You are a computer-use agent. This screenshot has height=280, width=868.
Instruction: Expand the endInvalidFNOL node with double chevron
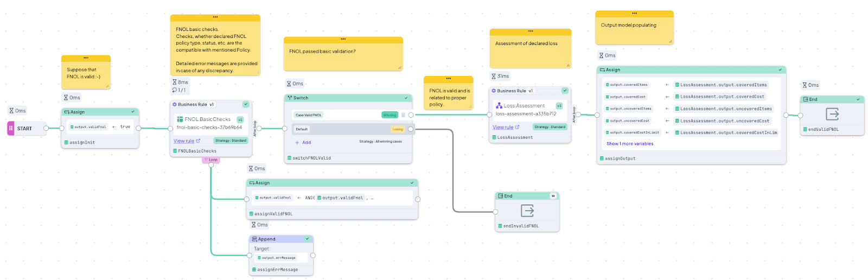pos(553,196)
